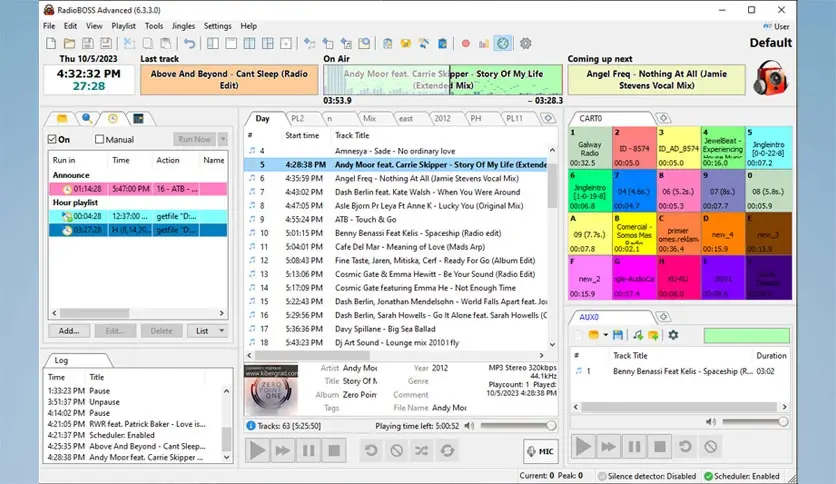Sort the playlist by the Start time column
The height and width of the screenshot is (484, 836).
302,135
